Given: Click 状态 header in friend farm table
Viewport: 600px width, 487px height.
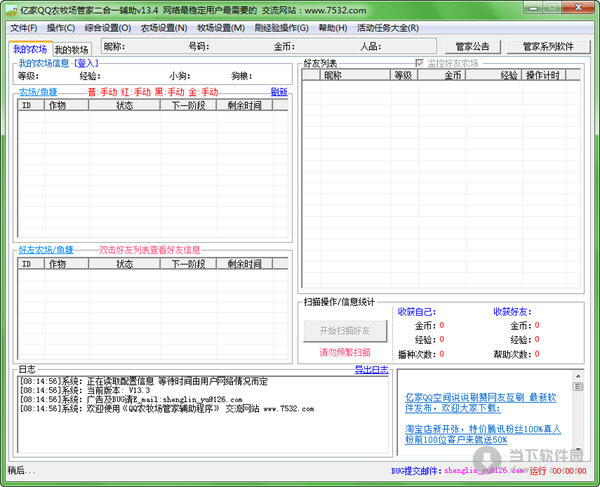Looking at the screenshot, I should (124, 264).
